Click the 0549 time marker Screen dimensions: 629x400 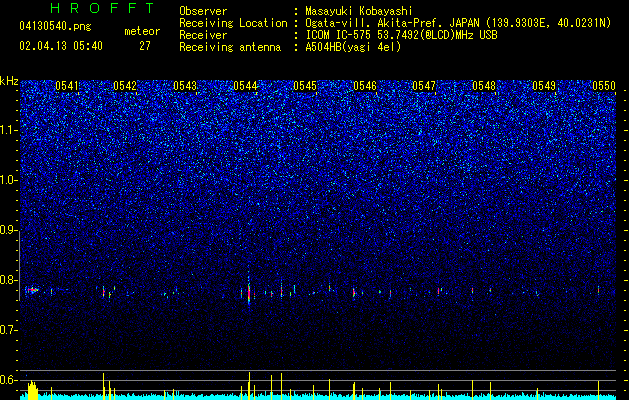coord(544,86)
